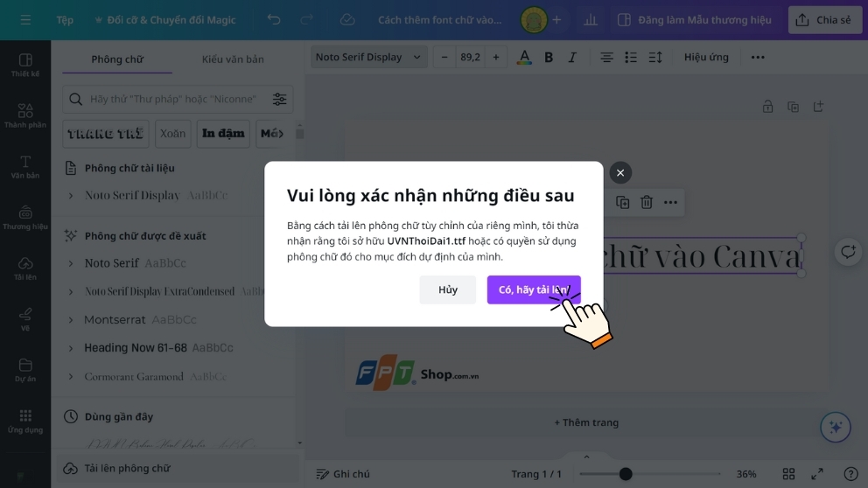Open the Vẽ draw panel
Viewport: 868px width, 488px height.
(x=25, y=319)
